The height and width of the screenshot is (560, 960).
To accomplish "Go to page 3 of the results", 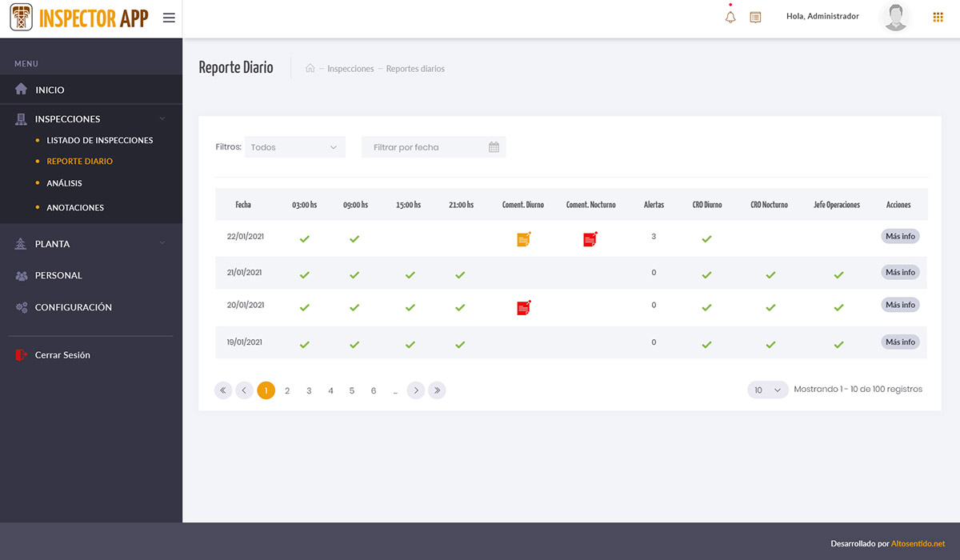I will [309, 390].
